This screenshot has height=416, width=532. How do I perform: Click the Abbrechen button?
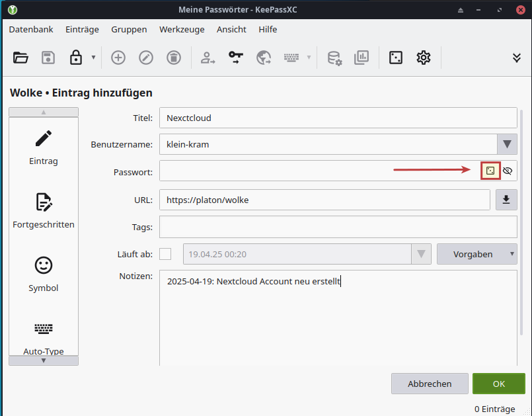click(430, 384)
